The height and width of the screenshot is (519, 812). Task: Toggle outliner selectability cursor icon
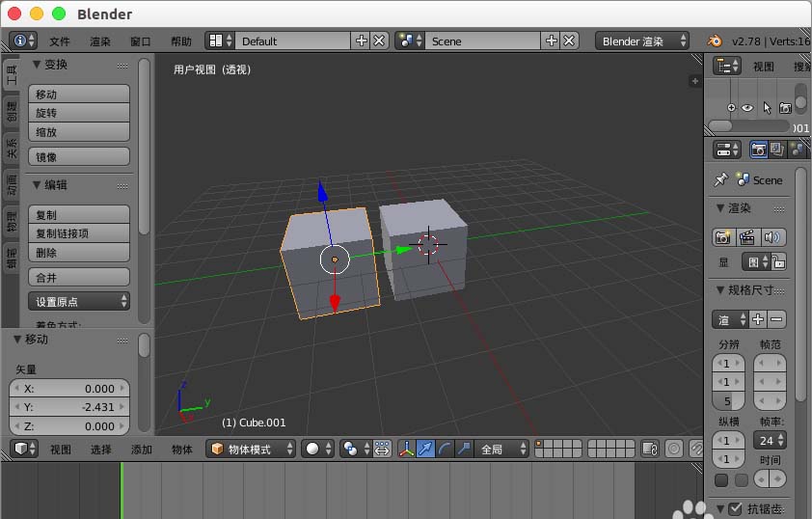pos(767,108)
